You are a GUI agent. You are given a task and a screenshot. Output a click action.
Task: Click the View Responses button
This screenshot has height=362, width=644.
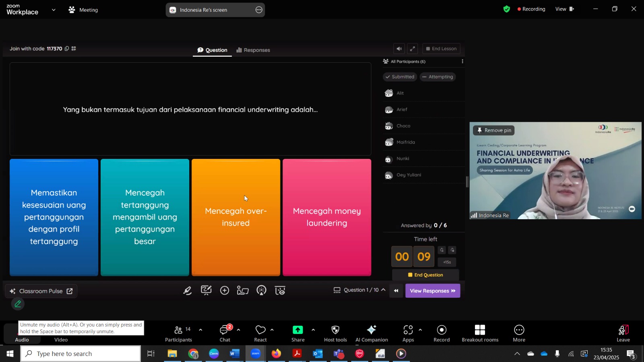pyautogui.click(x=433, y=291)
